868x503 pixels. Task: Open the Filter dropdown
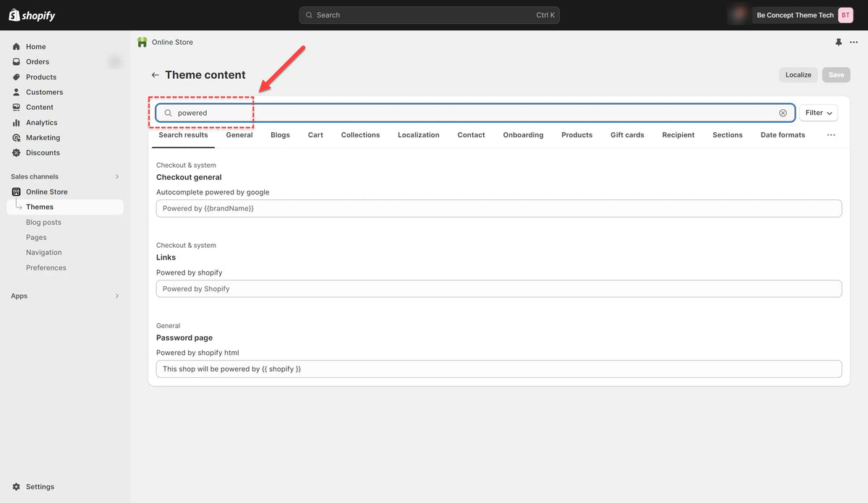point(819,113)
